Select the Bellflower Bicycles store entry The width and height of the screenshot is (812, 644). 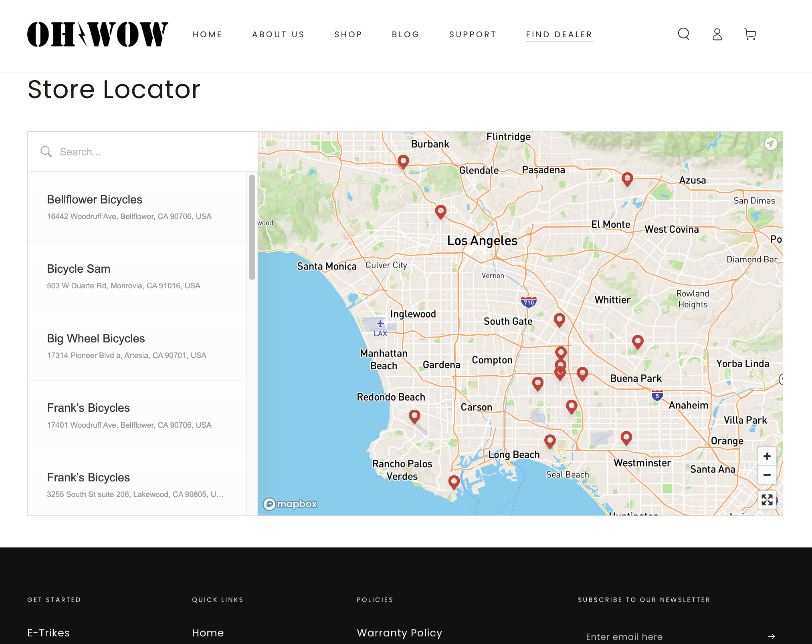click(x=136, y=207)
